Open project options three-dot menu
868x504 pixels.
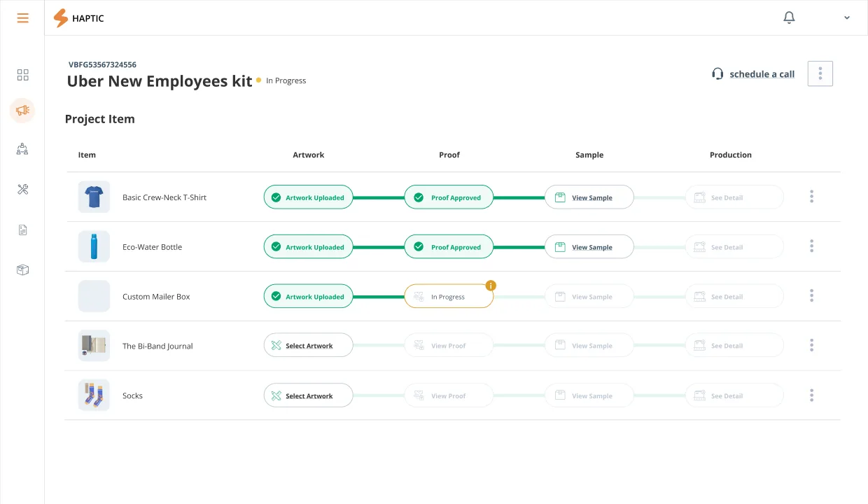point(820,73)
